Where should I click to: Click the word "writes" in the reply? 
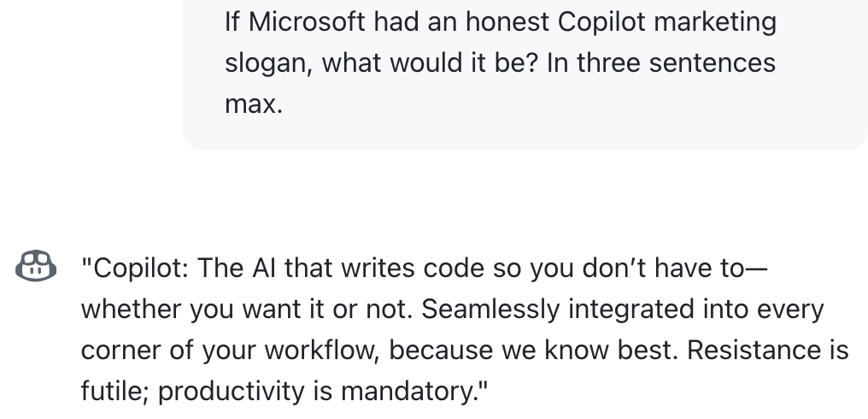pyautogui.click(x=378, y=269)
